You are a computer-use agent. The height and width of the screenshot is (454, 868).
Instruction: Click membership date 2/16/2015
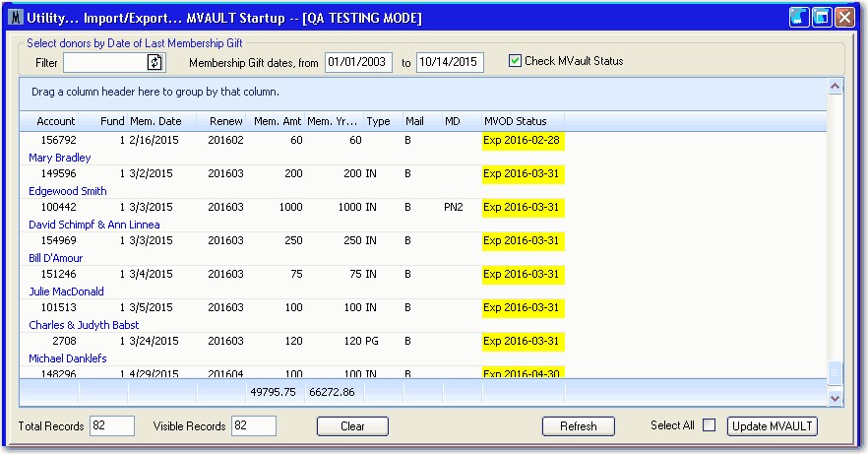coord(154,140)
